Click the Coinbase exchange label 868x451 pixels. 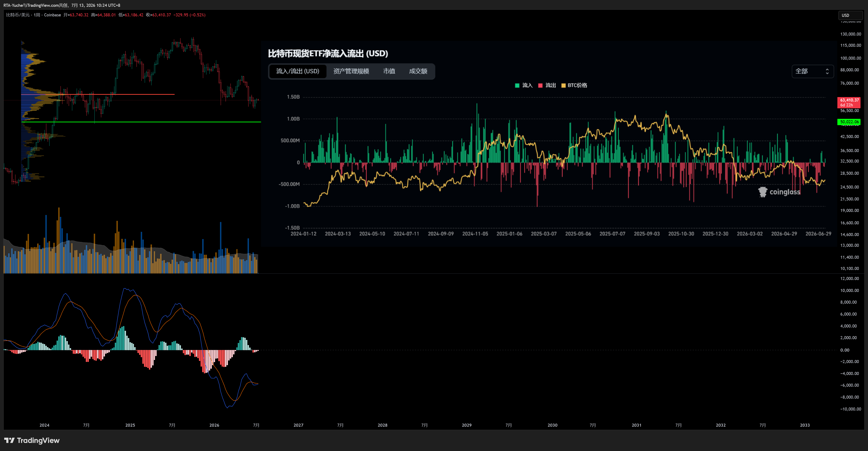point(52,15)
